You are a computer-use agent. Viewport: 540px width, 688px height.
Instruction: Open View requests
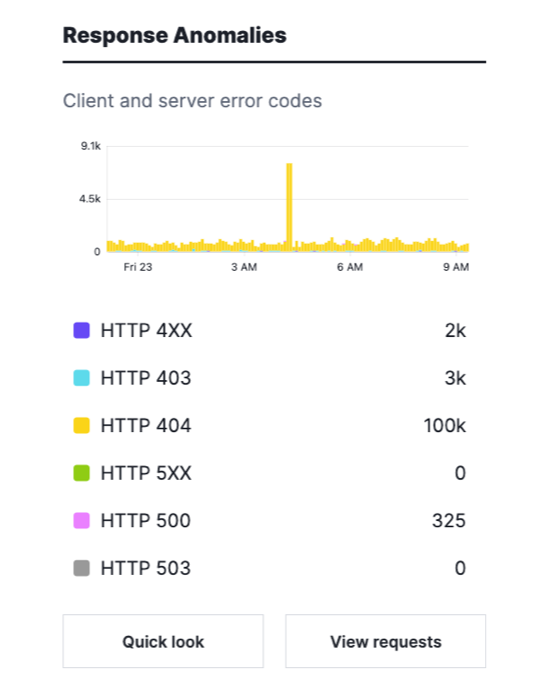click(386, 641)
